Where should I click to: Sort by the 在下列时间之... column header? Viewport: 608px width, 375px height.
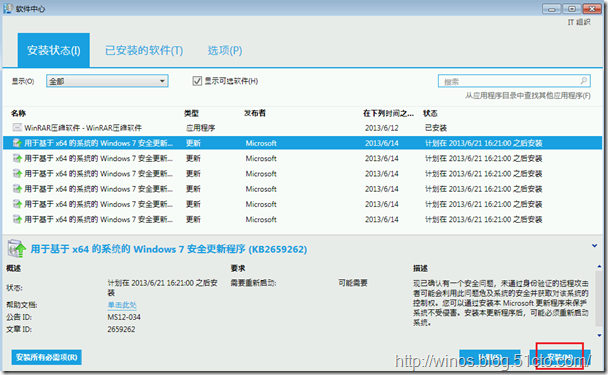(x=388, y=113)
